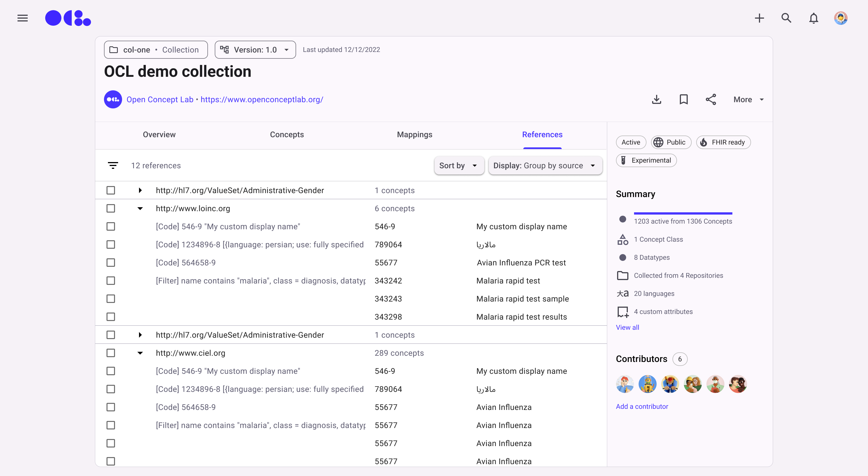Open the hamburger navigation menu

[23, 18]
